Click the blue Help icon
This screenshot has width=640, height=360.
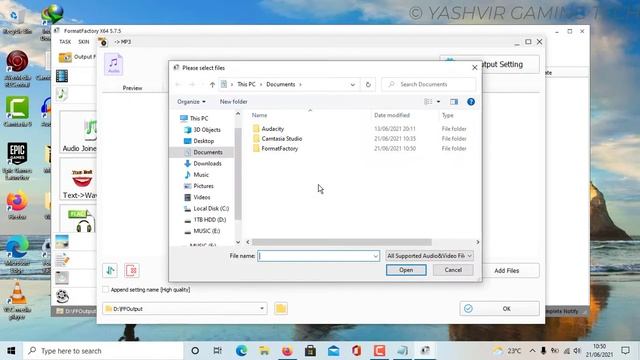pos(471,102)
